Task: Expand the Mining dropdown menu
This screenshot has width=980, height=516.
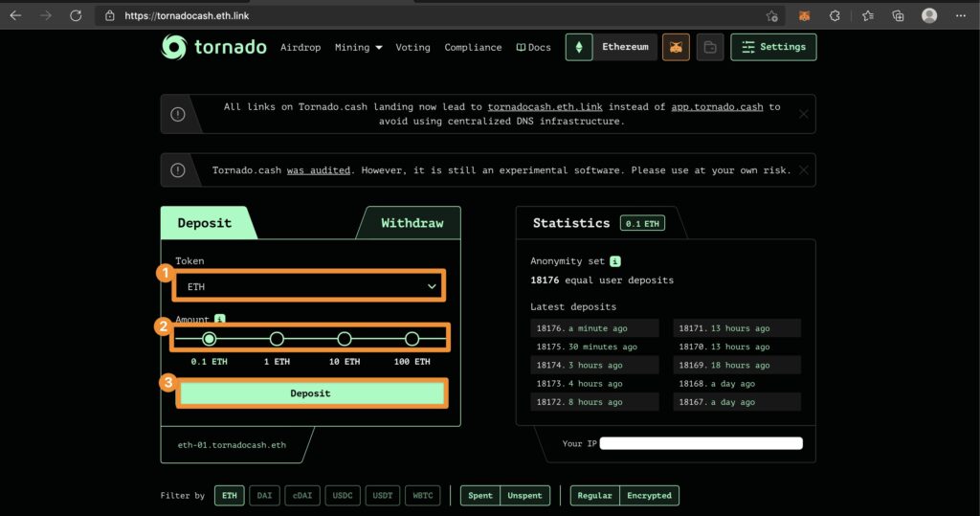Action: point(358,48)
